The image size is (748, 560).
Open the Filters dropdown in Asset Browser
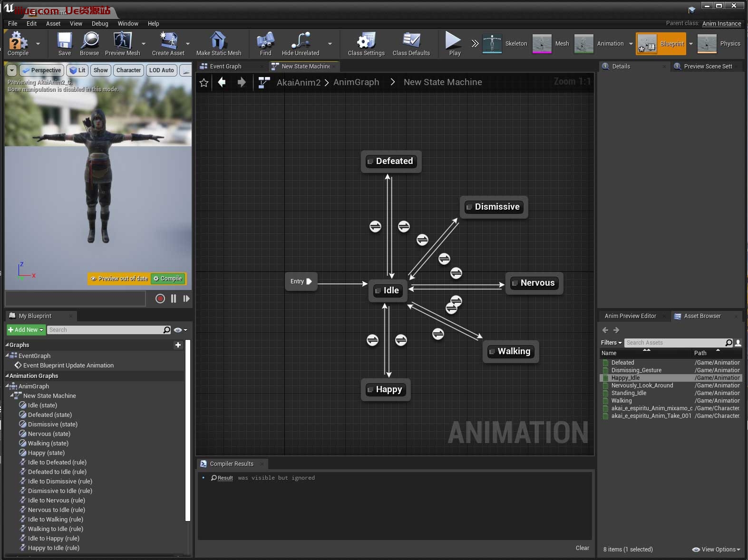tap(611, 343)
